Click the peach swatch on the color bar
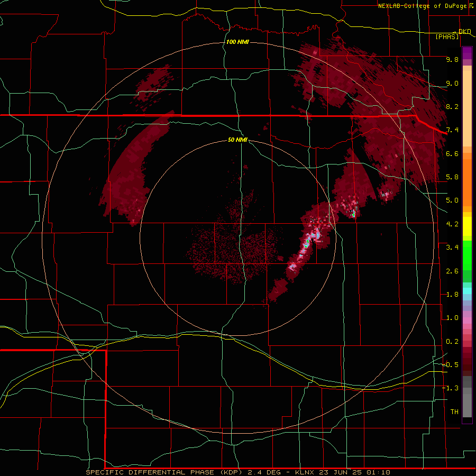Image resolution: width=476 pixels, height=476 pixels. click(x=467, y=108)
